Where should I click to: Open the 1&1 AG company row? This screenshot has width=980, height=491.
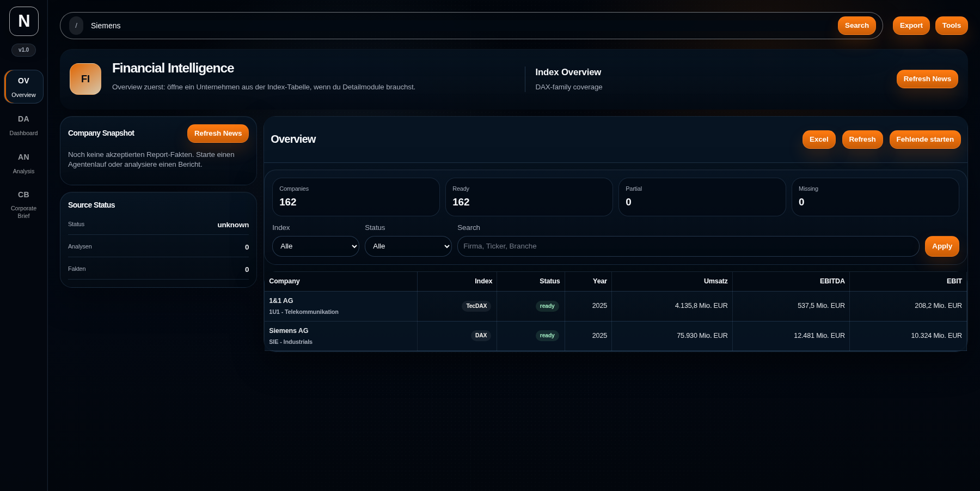coord(615,306)
